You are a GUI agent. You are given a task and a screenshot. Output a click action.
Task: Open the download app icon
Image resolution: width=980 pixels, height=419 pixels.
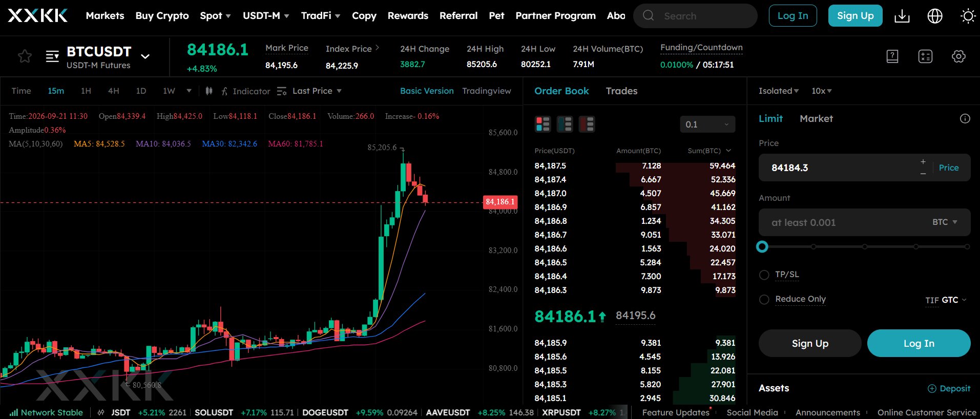(902, 16)
